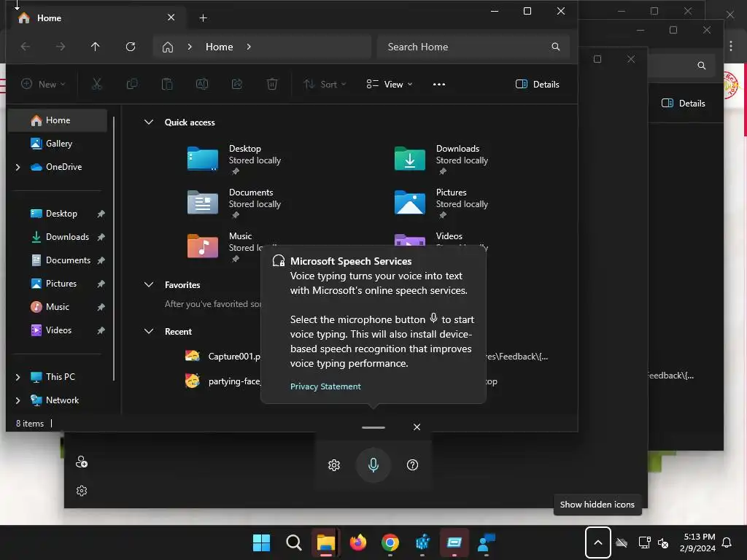Go back using the back arrow

(x=26, y=47)
